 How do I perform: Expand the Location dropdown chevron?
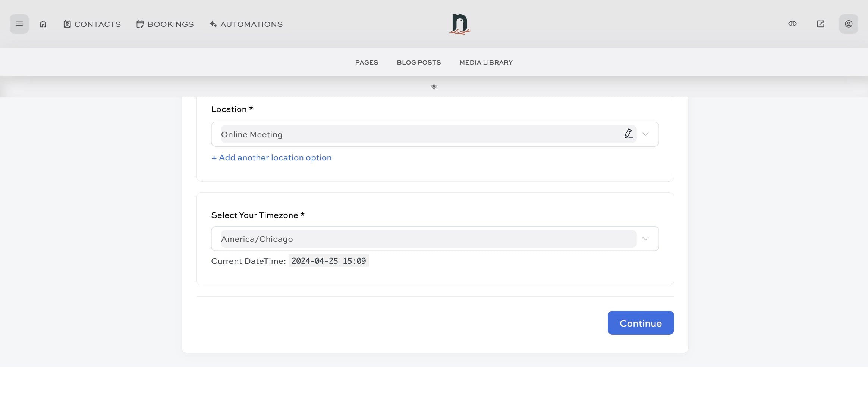point(645,134)
